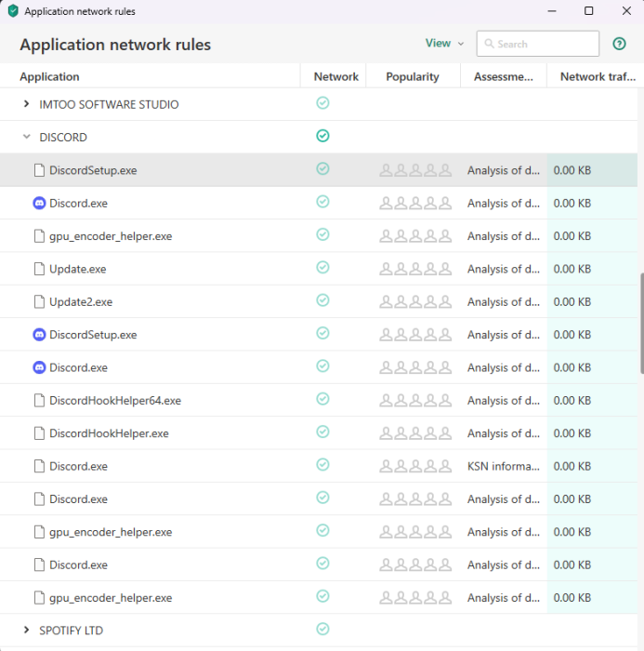Click 'Analysis of d...' cell for DiscordHookHelper.exe
The width and height of the screenshot is (644, 651).
pos(504,433)
